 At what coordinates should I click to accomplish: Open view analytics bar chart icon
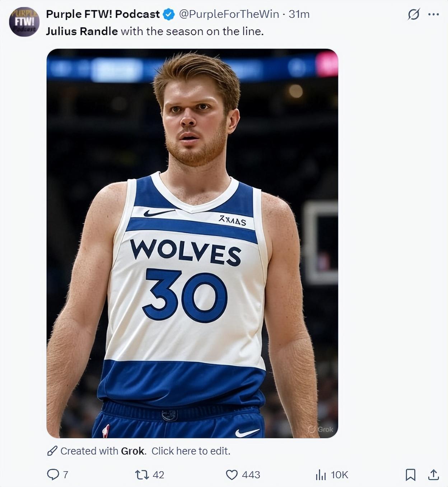(321, 475)
